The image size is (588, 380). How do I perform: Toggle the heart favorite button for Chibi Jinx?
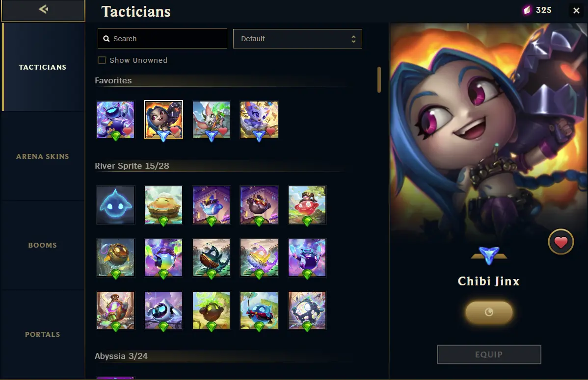[561, 242]
